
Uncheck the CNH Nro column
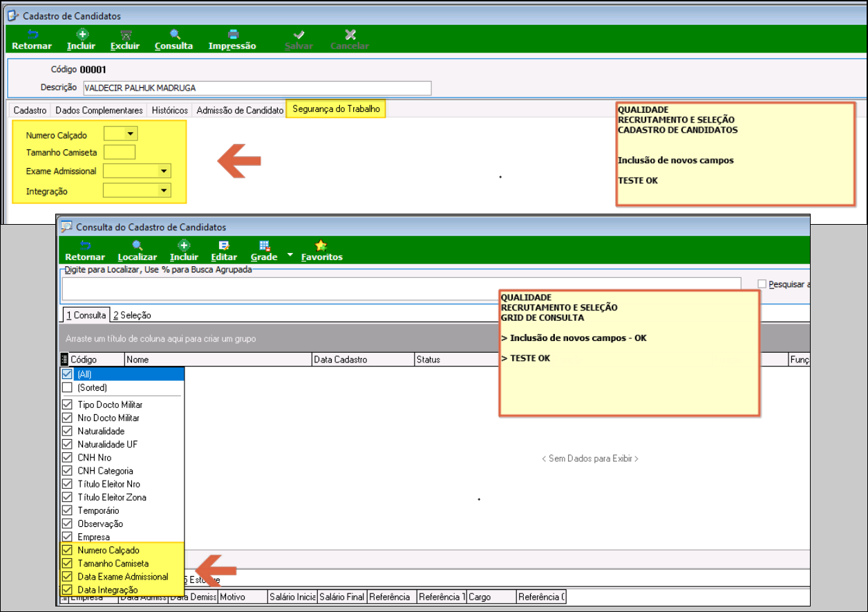pos(67,457)
